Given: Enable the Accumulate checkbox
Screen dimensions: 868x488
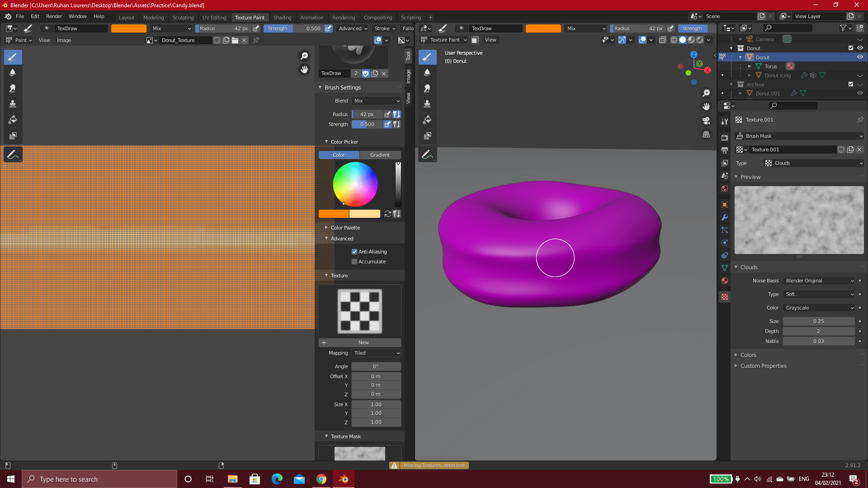Looking at the screenshot, I should pos(354,262).
